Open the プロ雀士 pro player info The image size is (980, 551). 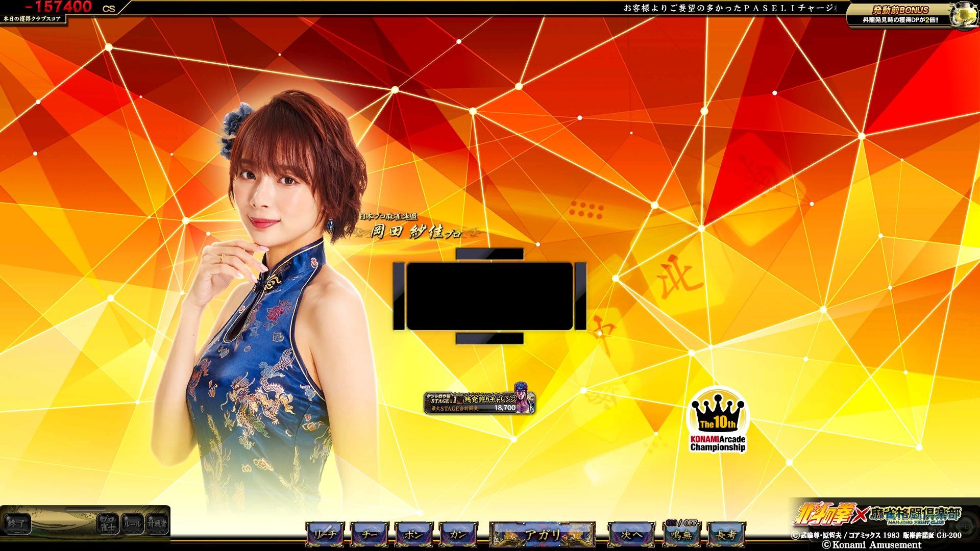[108, 523]
